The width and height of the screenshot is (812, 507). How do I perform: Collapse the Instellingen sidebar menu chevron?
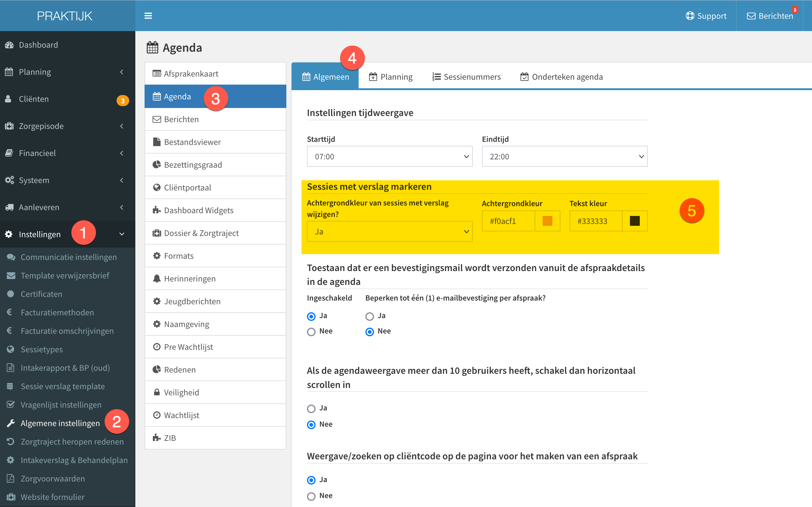(122, 234)
